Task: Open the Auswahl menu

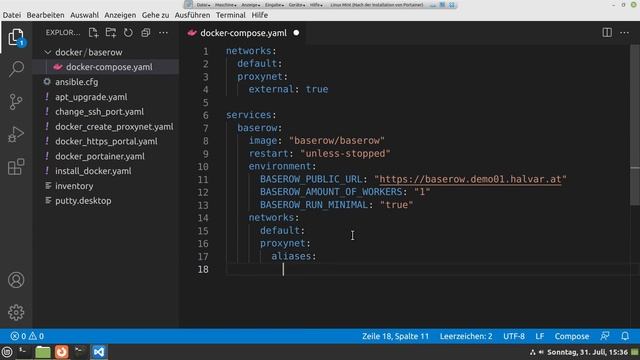Action: [84, 15]
